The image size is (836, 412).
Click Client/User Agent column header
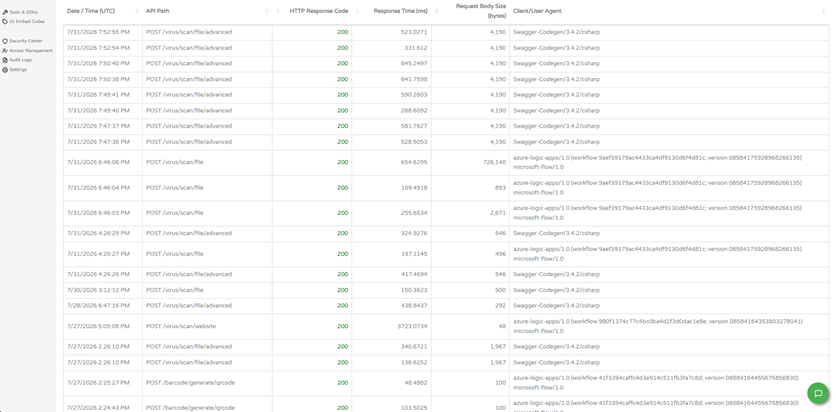click(537, 11)
